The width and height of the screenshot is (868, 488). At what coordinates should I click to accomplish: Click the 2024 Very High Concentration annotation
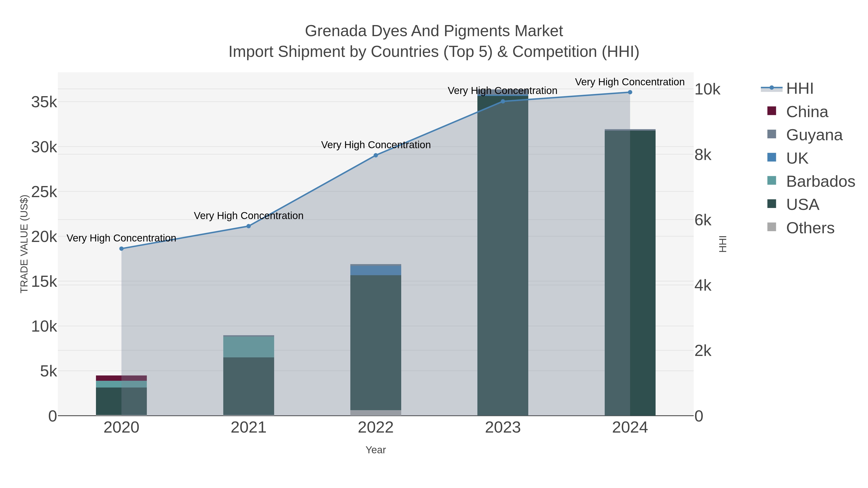pyautogui.click(x=630, y=82)
